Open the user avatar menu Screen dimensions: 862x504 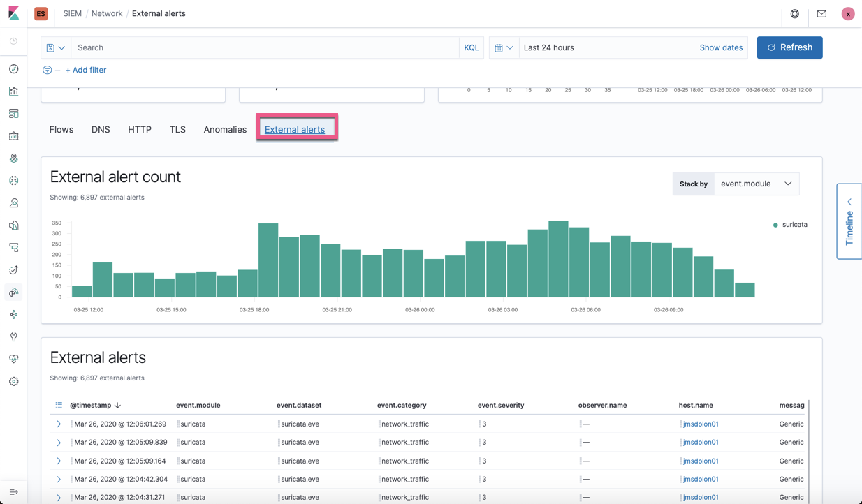tap(848, 14)
